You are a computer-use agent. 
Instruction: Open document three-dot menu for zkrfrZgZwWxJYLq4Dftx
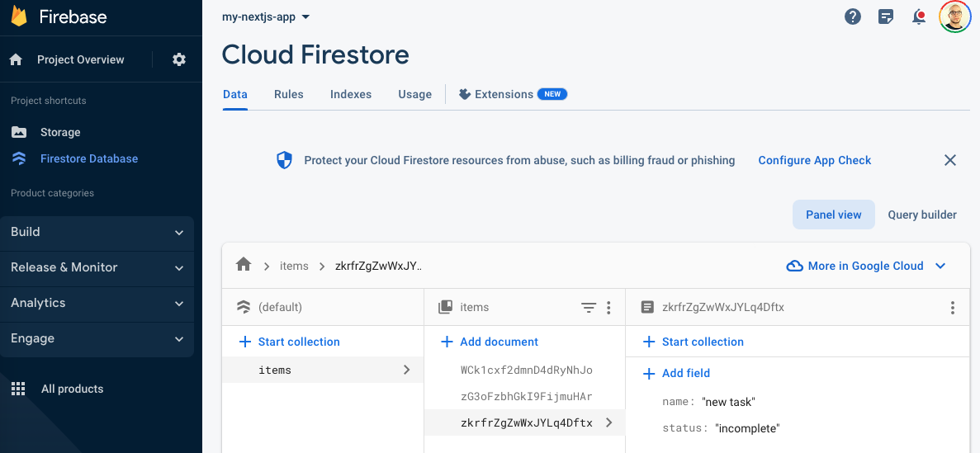click(953, 308)
